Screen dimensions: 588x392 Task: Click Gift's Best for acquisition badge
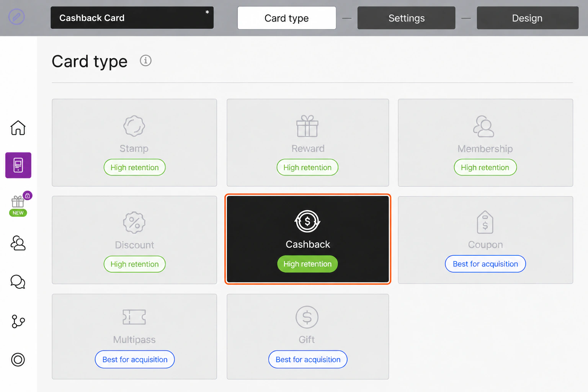308,359
